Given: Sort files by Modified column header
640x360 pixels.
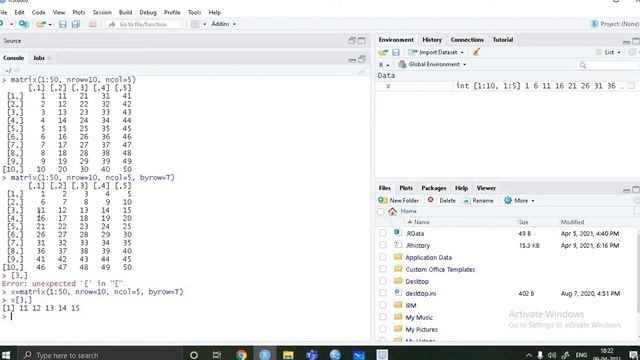Looking at the screenshot, I should click(572, 222).
